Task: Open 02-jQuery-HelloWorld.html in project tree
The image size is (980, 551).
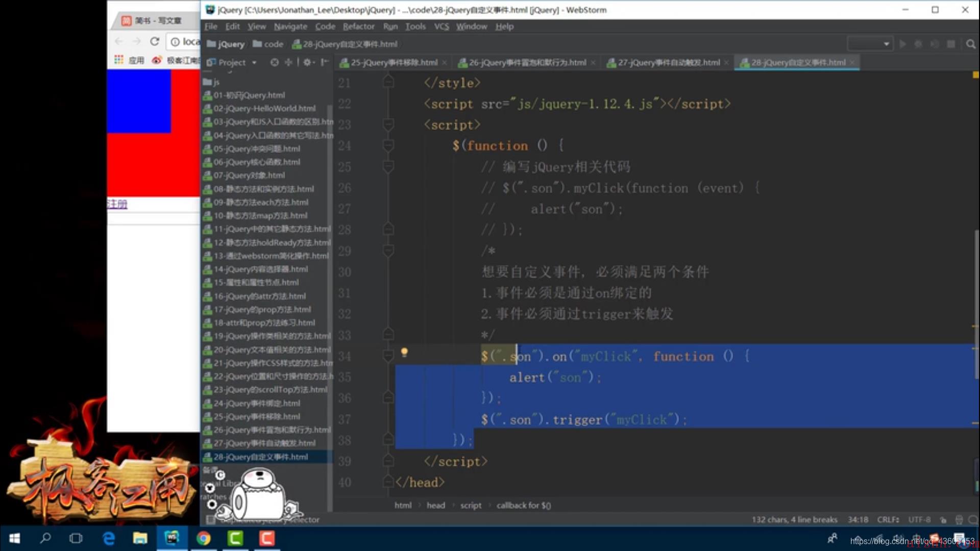Action: 259,109
